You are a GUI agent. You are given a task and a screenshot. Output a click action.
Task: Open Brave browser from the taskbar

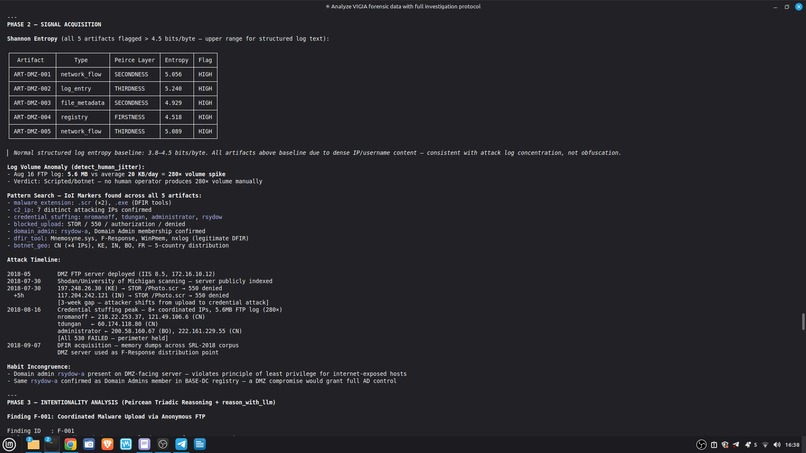tap(107, 444)
